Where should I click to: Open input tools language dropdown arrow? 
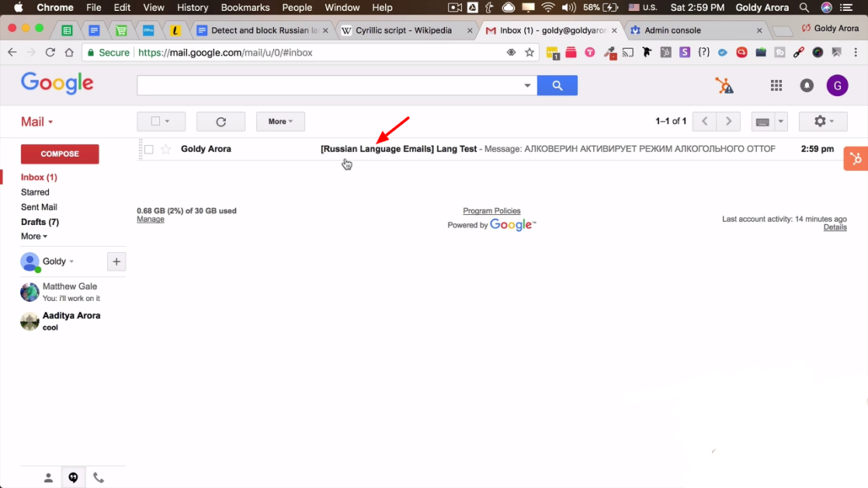pos(780,121)
